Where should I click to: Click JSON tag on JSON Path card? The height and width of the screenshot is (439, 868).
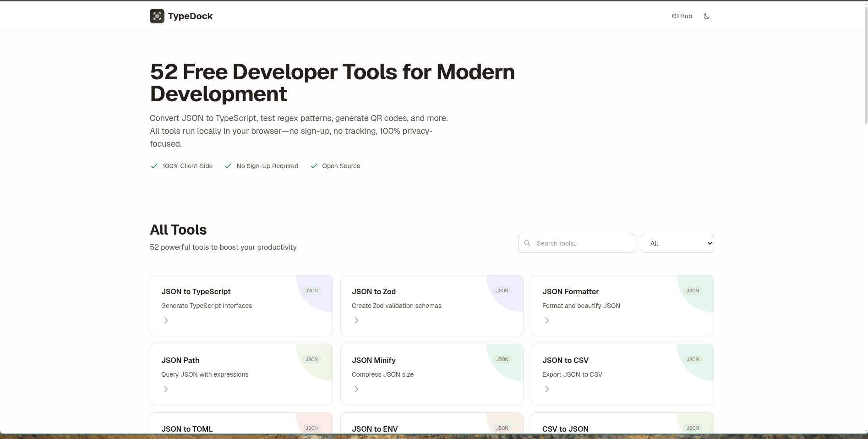(x=311, y=359)
